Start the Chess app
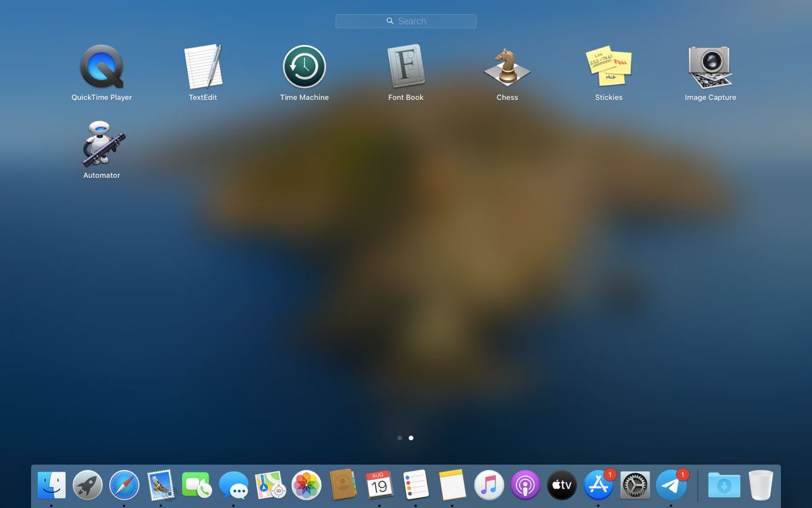812x508 pixels. 507,67
